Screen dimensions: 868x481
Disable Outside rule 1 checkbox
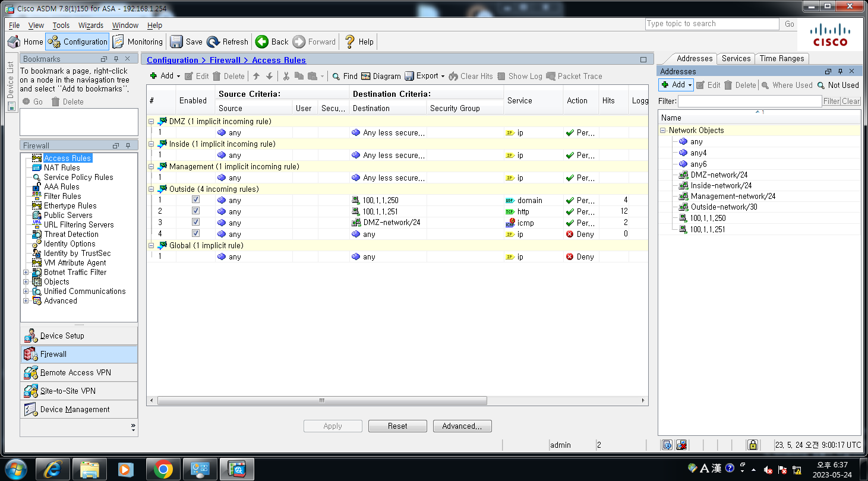[195, 200]
